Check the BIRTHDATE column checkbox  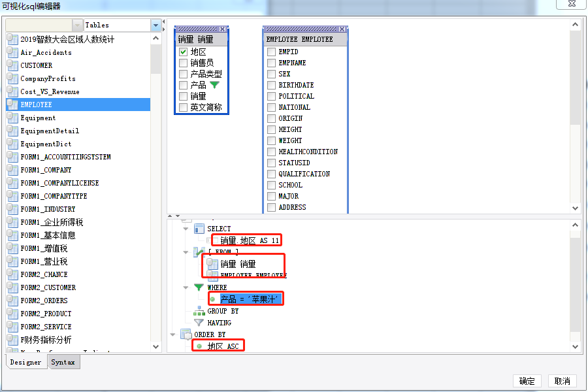click(272, 85)
